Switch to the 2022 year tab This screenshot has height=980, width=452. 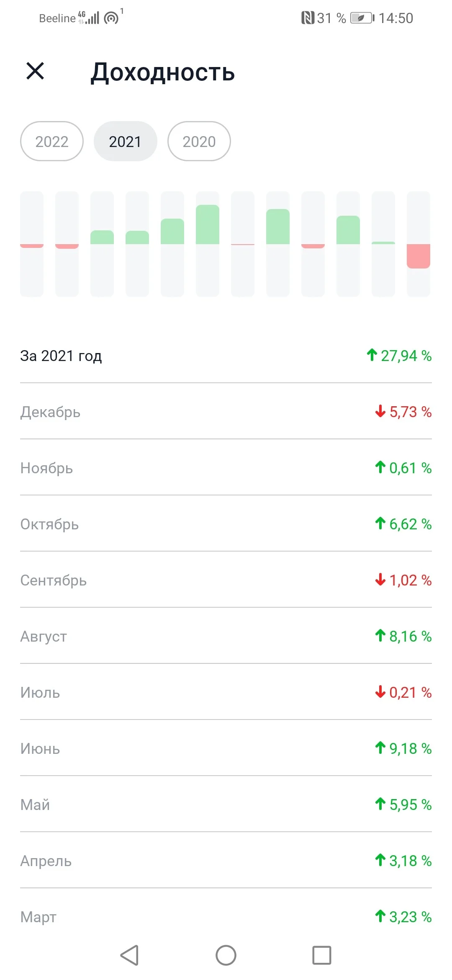point(52,142)
